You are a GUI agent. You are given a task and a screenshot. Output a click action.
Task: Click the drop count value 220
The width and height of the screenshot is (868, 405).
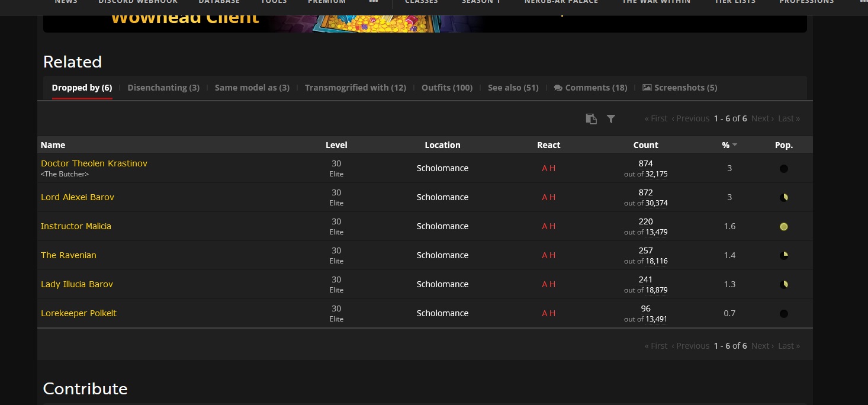point(646,221)
